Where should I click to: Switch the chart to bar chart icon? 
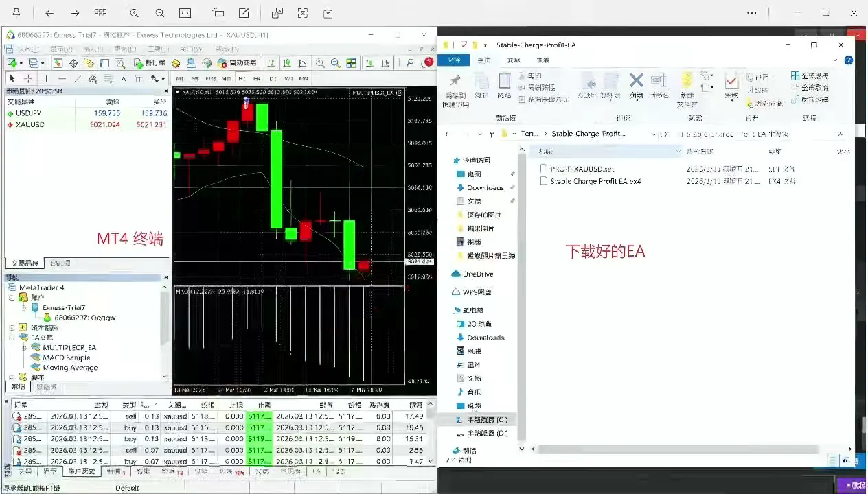pyautogui.click(x=271, y=62)
